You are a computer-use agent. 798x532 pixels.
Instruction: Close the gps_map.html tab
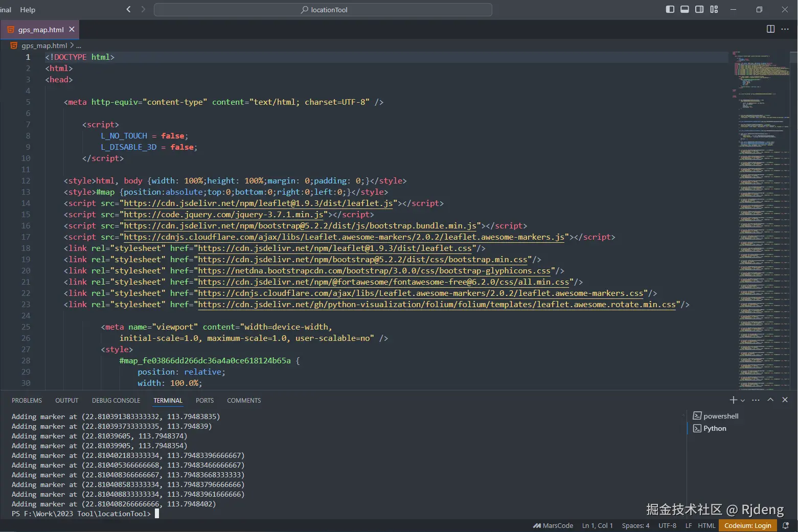coord(72,29)
